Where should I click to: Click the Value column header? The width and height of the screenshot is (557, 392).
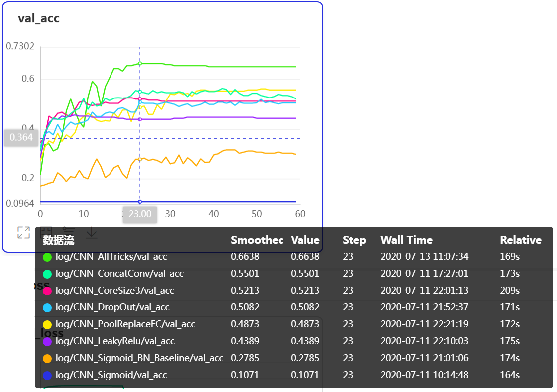(305, 240)
